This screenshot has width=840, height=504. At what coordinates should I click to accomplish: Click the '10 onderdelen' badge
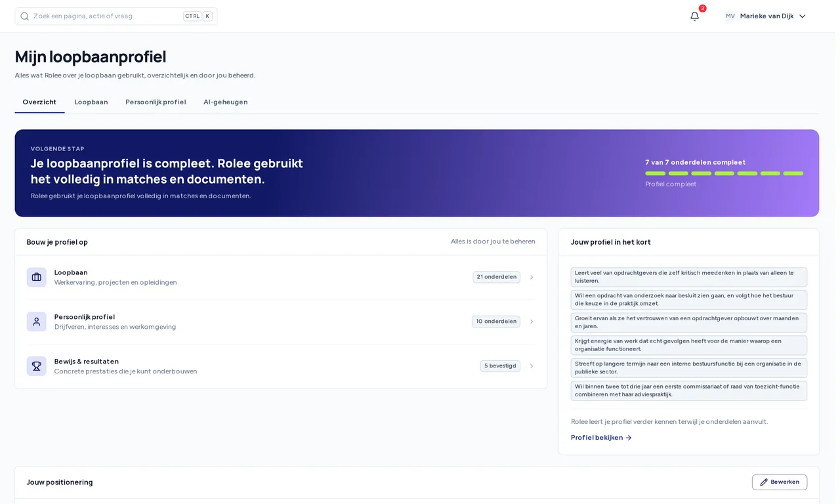point(496,322)
